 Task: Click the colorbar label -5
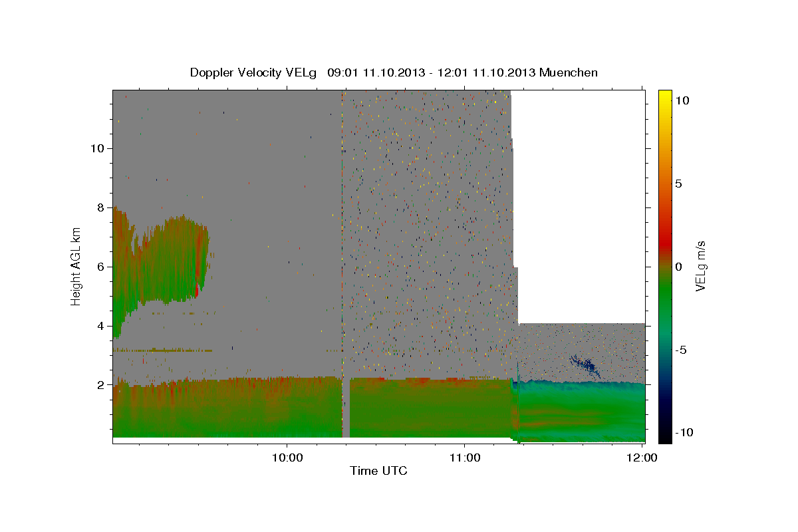(680, 350)
